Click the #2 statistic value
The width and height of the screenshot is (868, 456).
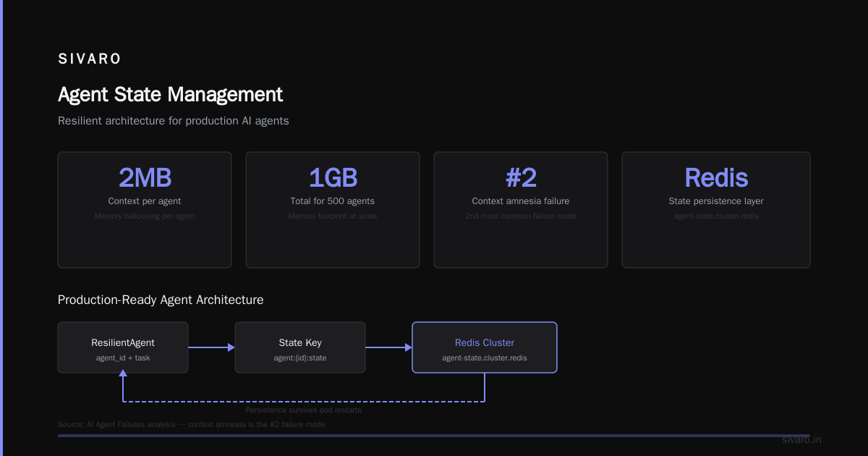tap(521, 177)
